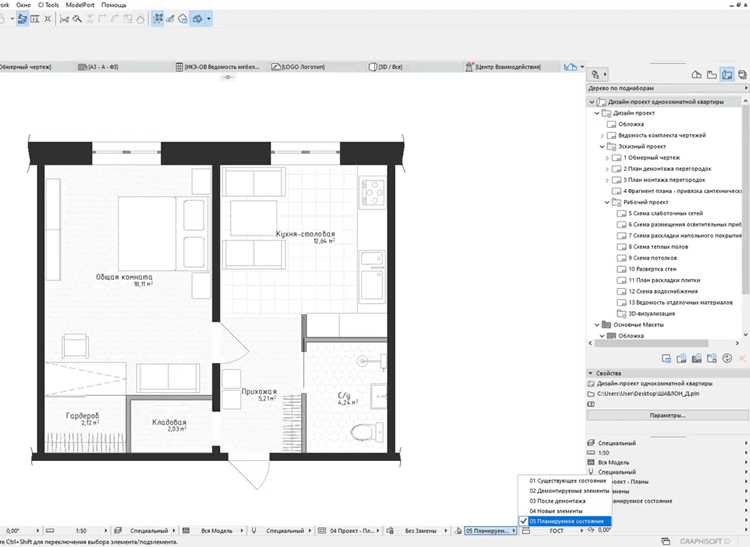Switch to the [3D / Все] tab

point(386,67)
